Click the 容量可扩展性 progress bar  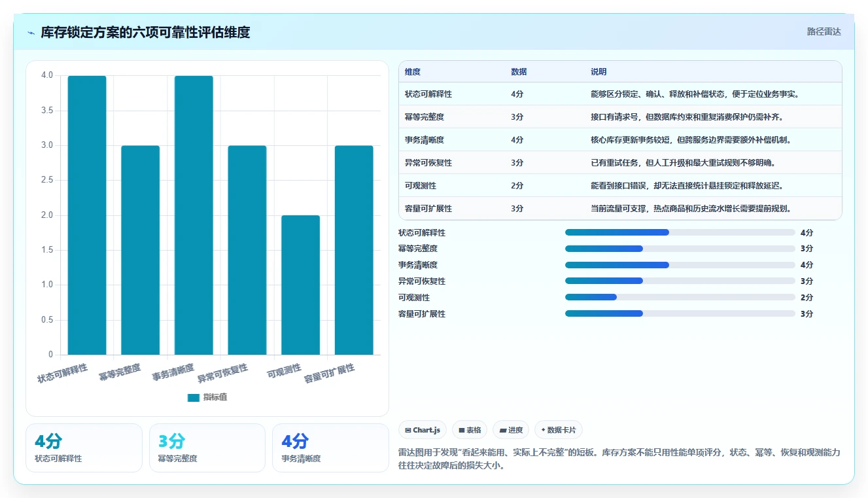click(680, 314)
